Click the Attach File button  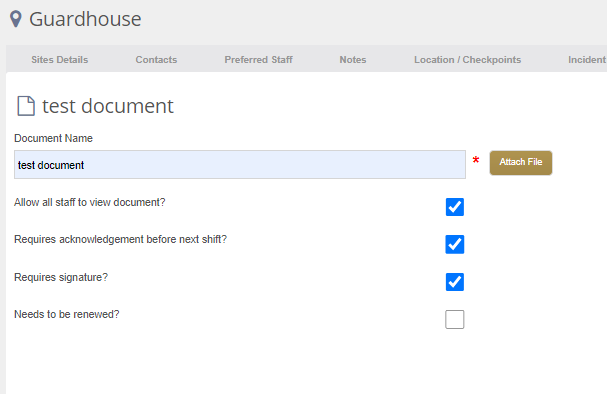pos(521,163)
